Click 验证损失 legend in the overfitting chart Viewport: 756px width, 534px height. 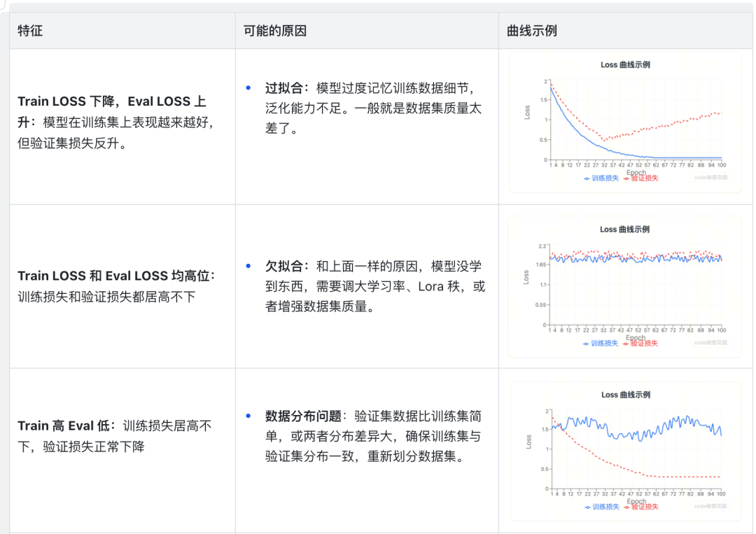(641, 178)
